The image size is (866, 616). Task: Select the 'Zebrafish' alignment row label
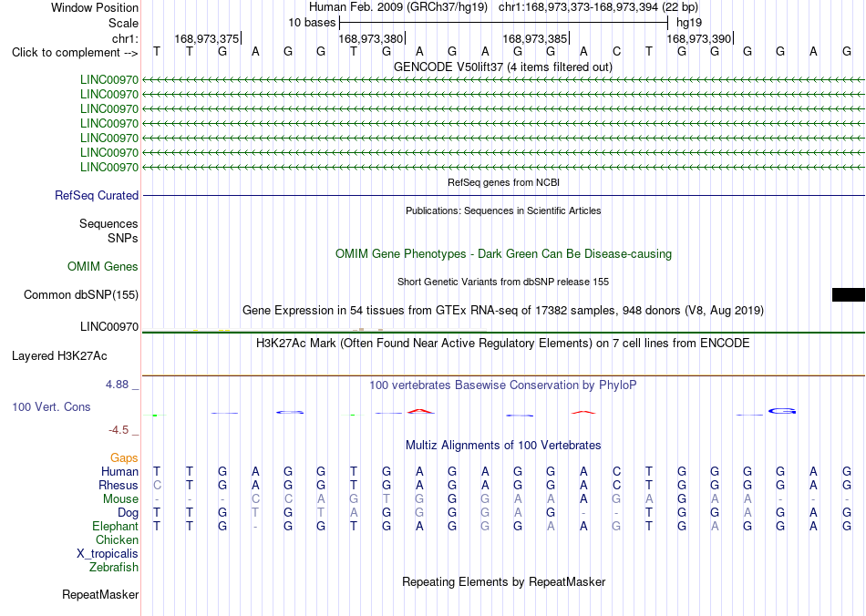tap(114, 567)
